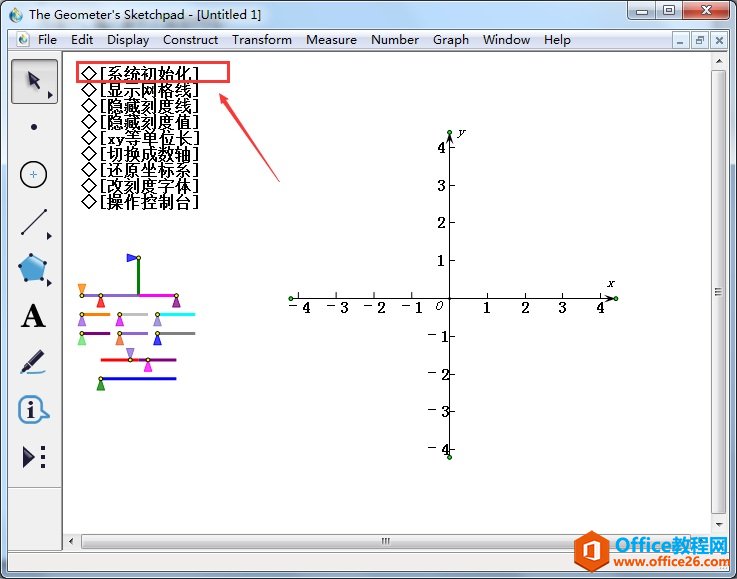Click the [改刻度字体] button

point(140,186)
